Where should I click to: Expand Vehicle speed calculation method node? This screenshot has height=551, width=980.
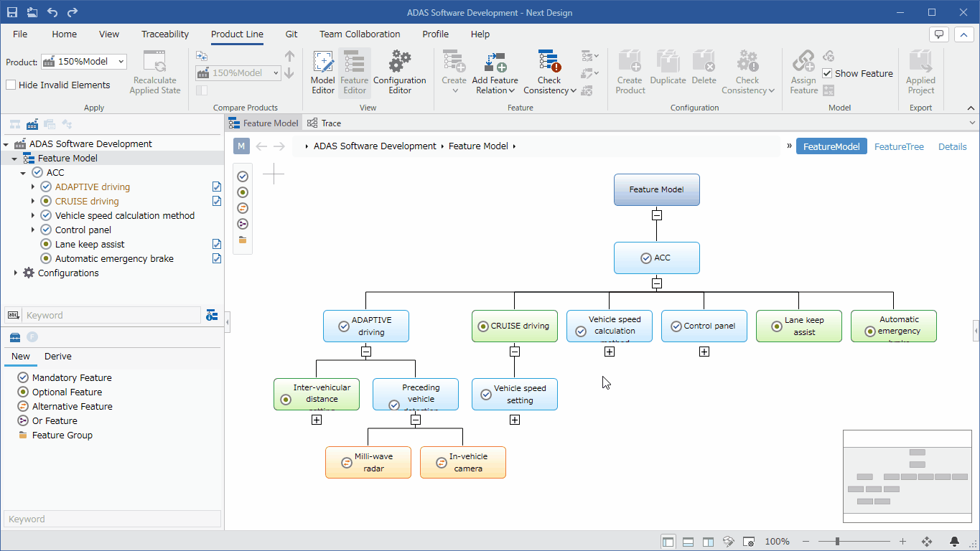(x=33, y=215)
